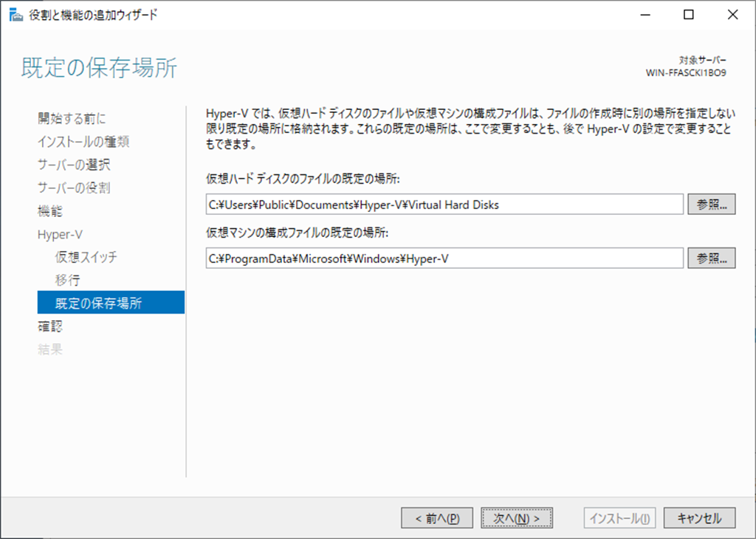Open the Hyper-V section in the sidebar
The width and height of the screenshot is (756, 539).
click(x=60, y=234)
